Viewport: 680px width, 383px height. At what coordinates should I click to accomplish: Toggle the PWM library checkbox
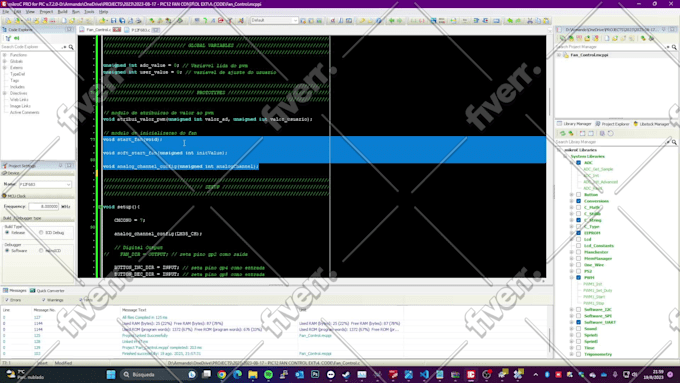tap(579, 278)
